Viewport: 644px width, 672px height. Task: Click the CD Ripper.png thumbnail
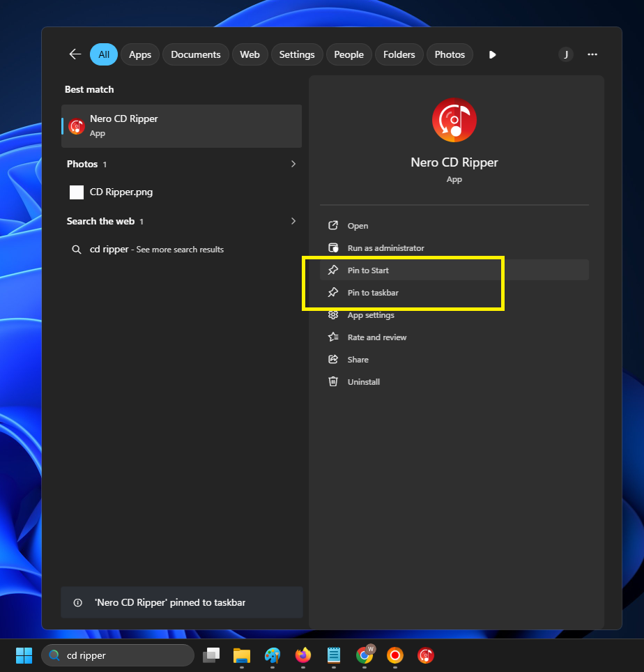coord(77,192)
